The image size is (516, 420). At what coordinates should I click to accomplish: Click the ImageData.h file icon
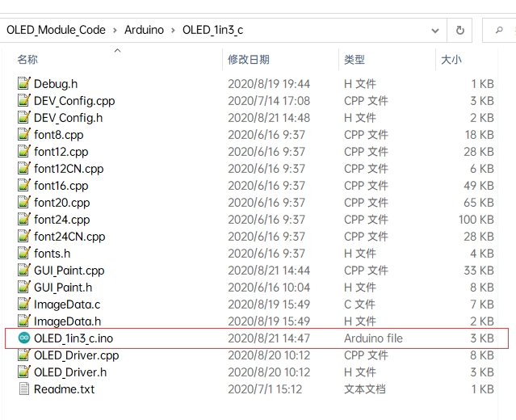24,321
